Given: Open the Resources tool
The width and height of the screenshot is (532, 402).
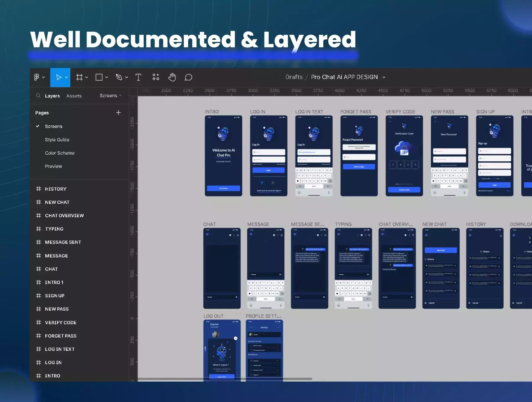Looking at the screenshot, I should (156, 77).
